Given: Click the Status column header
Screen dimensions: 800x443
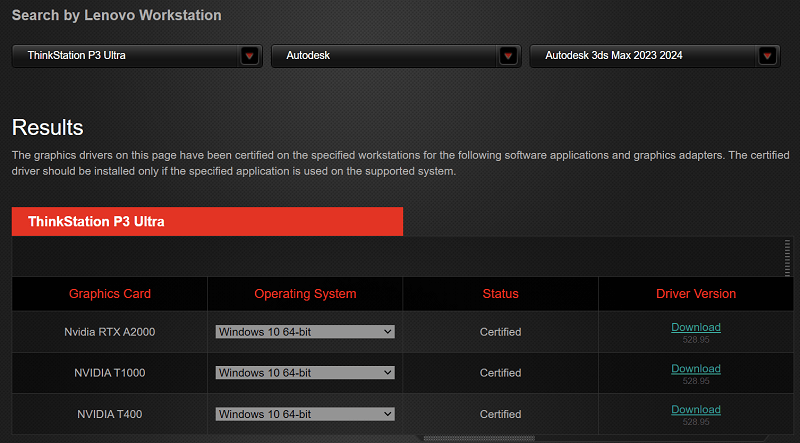Looking at the screenshot, I should tap(501, 294).
